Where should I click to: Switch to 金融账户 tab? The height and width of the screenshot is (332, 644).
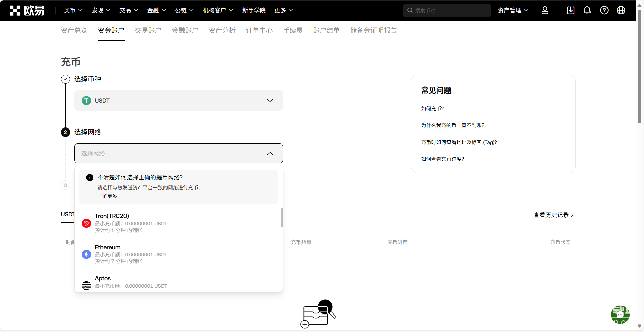tap(185, 30)
